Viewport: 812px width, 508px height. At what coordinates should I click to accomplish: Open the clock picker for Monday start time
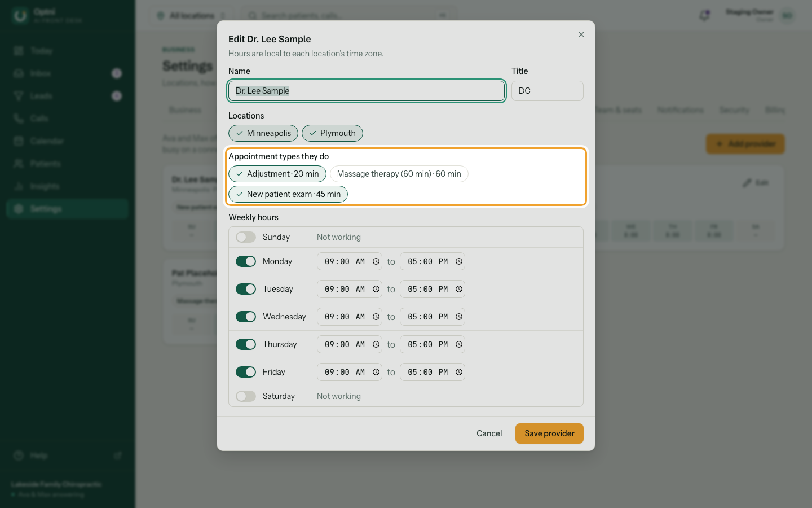[376, 261]
